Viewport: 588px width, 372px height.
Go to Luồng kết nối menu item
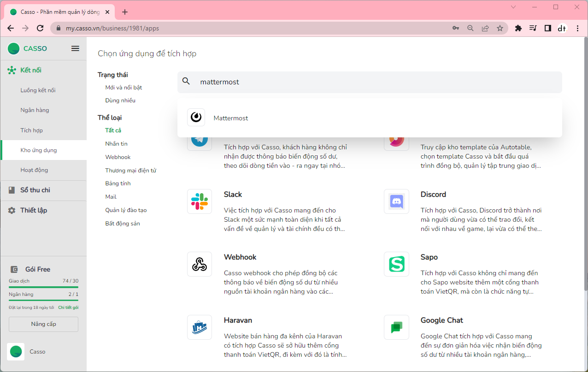(x=38, y=90)
